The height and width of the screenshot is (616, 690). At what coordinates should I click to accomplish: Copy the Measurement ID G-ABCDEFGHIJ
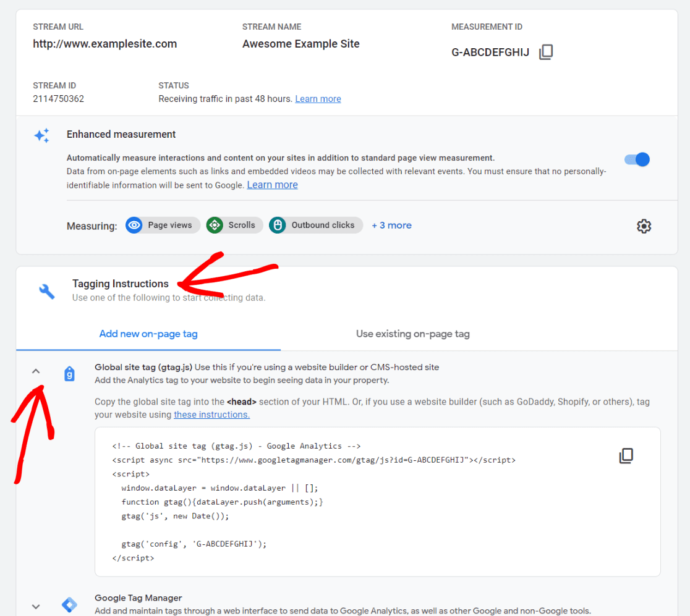click(x=545, y=53)
